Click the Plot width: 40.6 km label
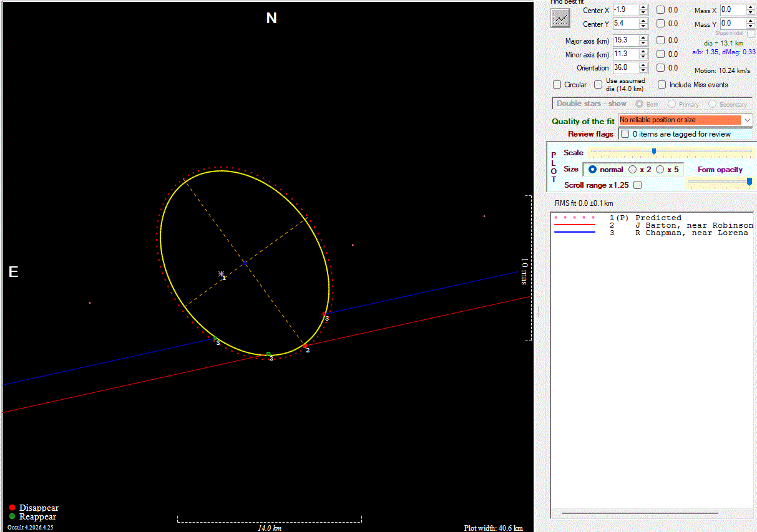Image resolution: width=757 pixels, height=532 pixels. point(494,528)
